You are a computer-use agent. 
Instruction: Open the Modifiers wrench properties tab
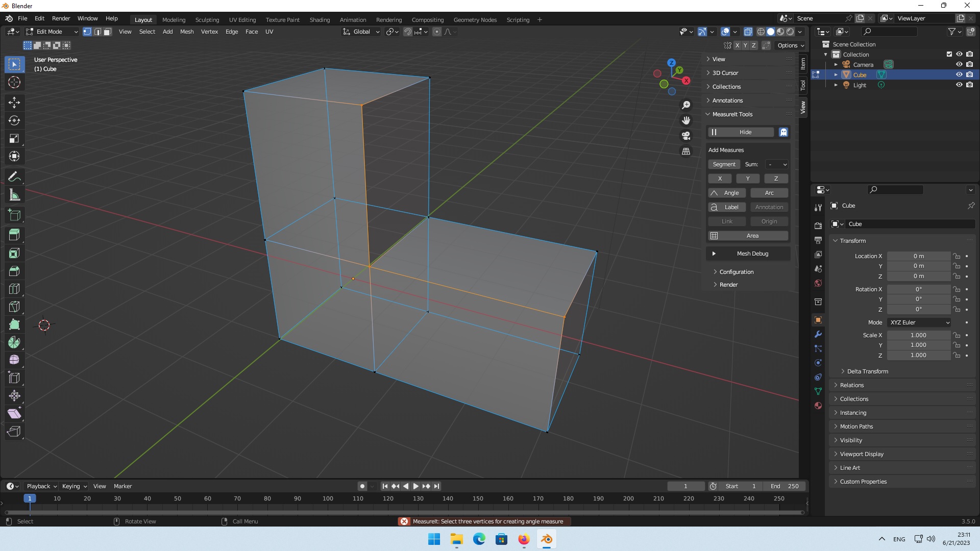[x=818, y=335]
